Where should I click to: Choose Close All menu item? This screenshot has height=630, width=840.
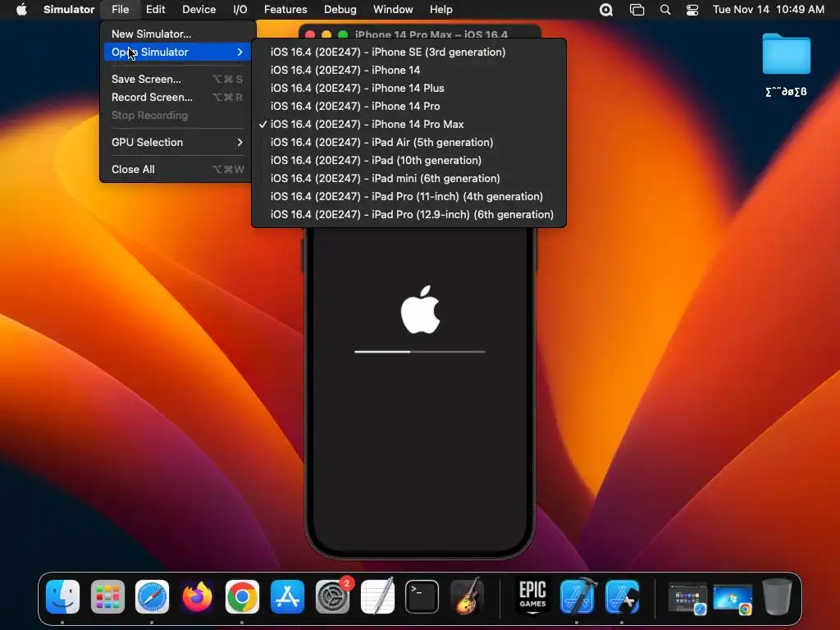pos(177,169)
